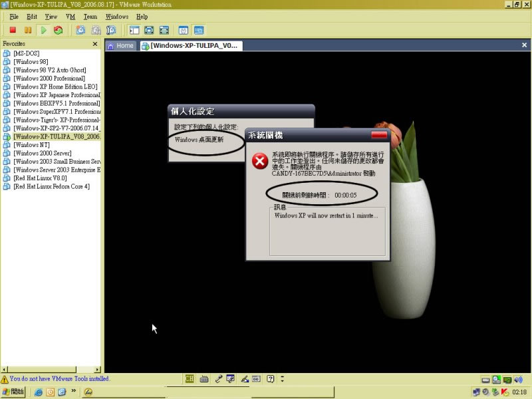This screenshot has width=532, height=399.
Task: Select [Windows 2000 Professional] favorite
Action: pyautogui.click(x=49, y=78)
